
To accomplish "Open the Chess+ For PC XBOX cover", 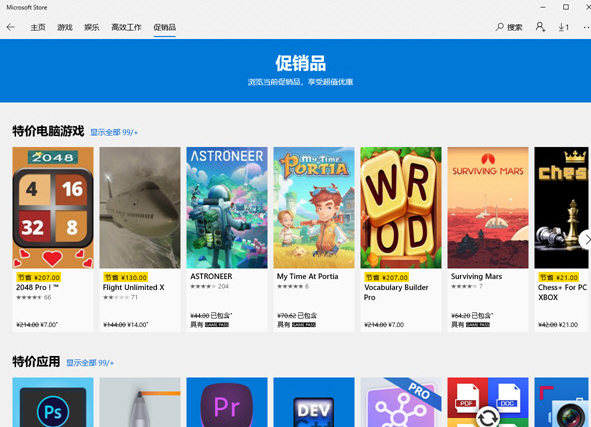I will click(561, 208).
